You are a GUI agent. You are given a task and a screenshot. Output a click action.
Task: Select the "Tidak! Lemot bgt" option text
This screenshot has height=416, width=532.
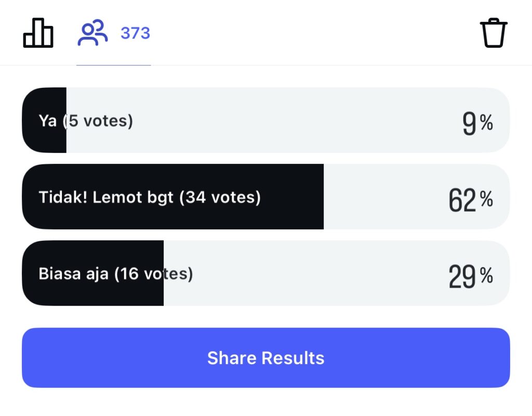coord(106,197)
